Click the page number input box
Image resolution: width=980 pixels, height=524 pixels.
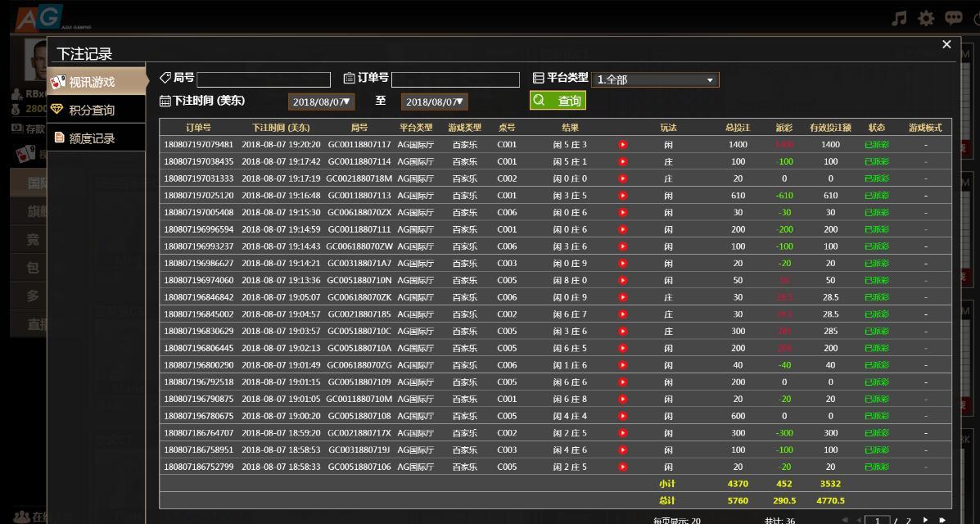(x=878, y=520)
